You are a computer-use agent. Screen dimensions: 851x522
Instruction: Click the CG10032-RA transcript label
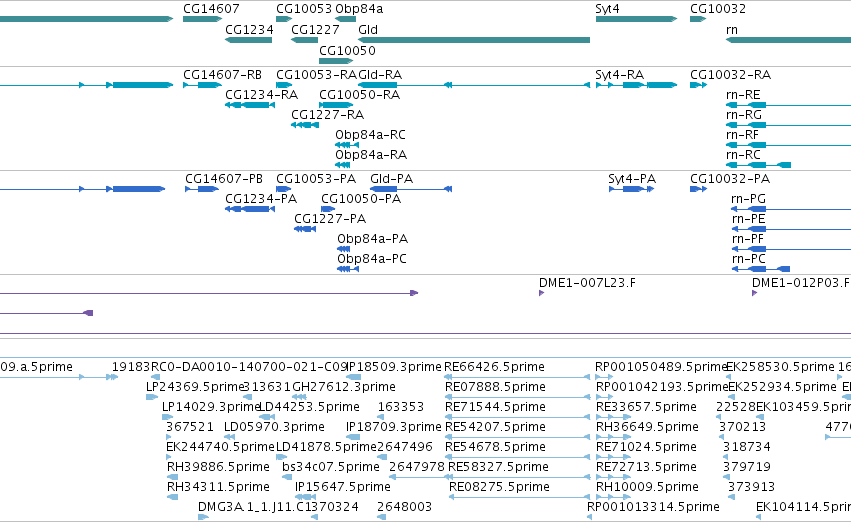click(731, 75)
